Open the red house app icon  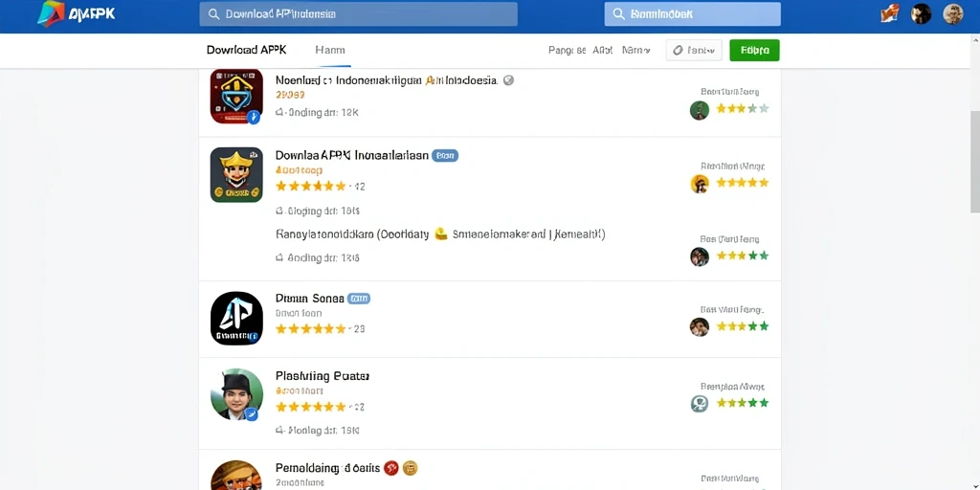pos(236,97)
